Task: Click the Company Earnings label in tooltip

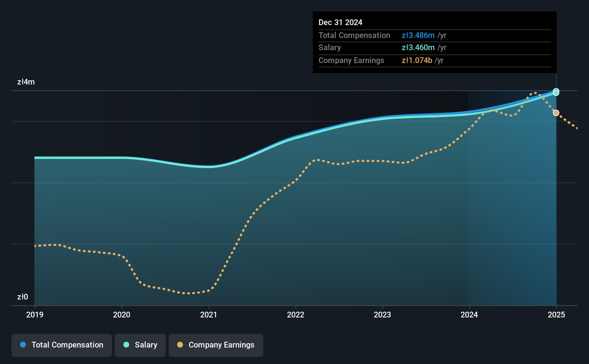Action: coord(351,60)
